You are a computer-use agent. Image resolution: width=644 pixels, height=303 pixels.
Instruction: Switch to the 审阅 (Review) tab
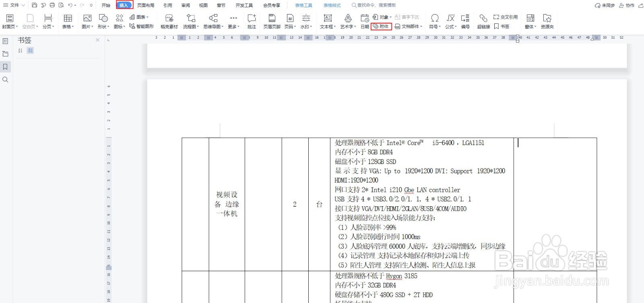click(x=186, y=5)
